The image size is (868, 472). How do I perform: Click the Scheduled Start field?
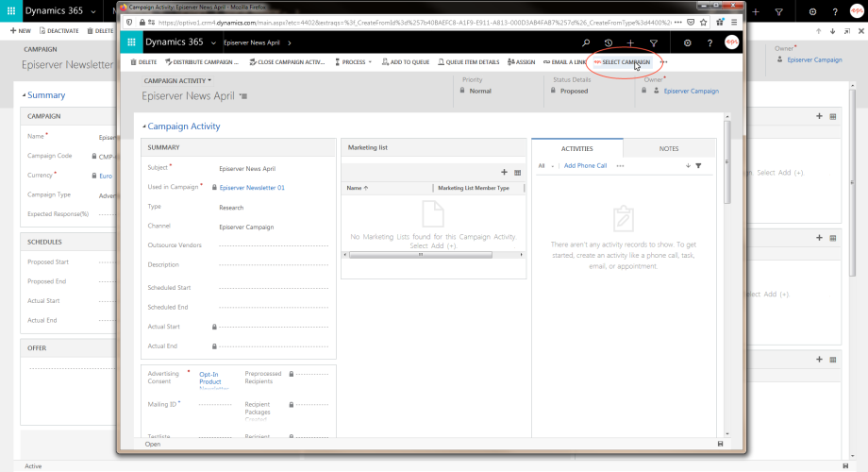(274, 288)
